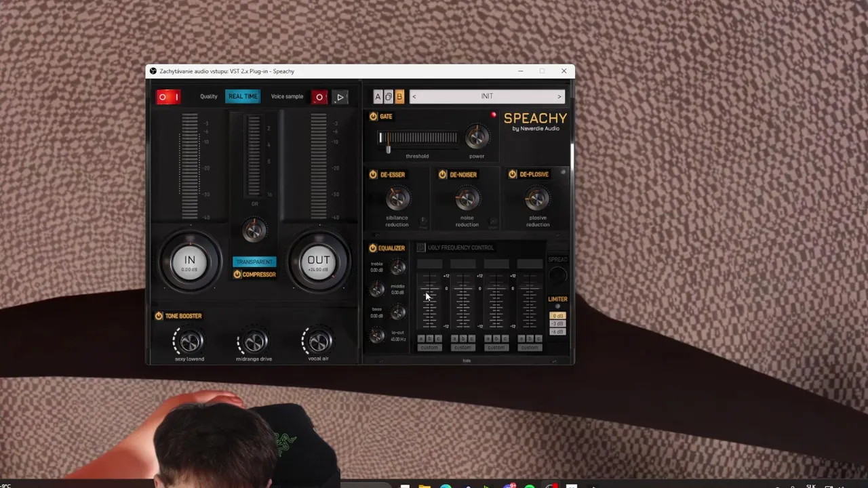Click the middle EQ knob
This screenshot has width=868, height=488.
376,289
